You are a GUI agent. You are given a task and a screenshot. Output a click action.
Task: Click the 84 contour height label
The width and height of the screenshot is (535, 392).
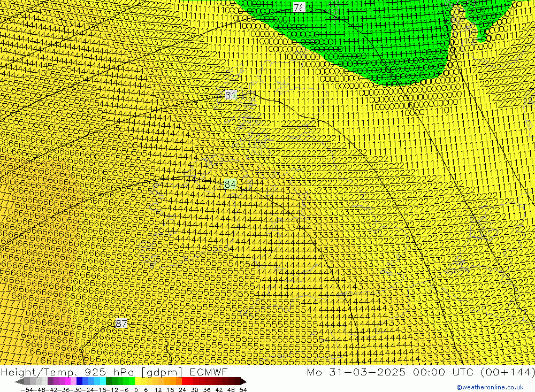click(230, 185)
